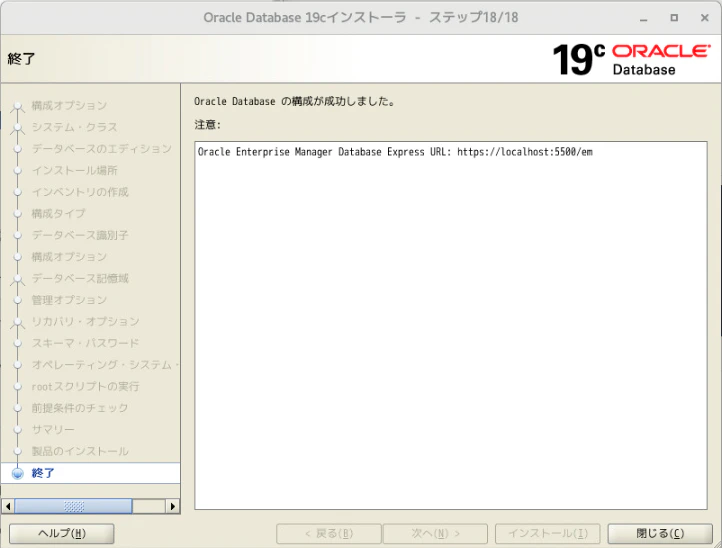Viewport: 722px width, 548px height.
Task: Open help via ヘルプ(H) button
Action: click(x=62, y=533)
